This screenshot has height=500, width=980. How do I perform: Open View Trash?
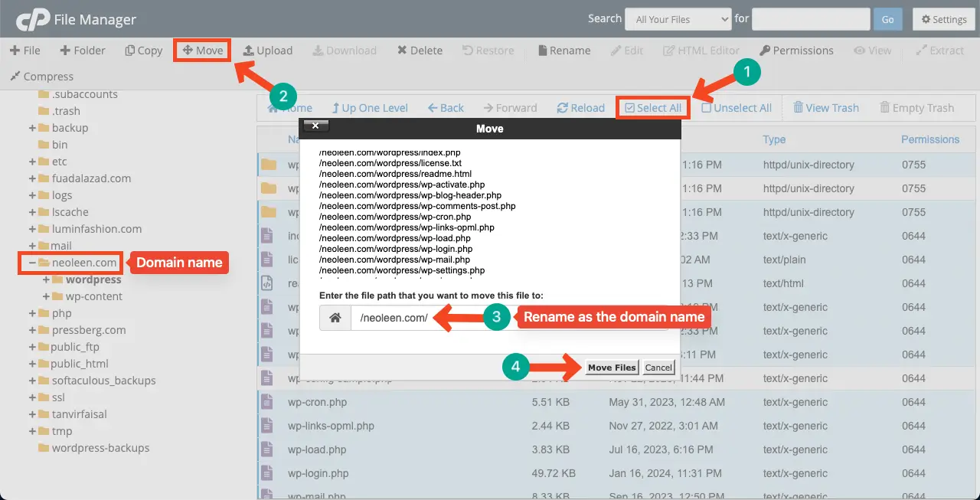(825, 108)
